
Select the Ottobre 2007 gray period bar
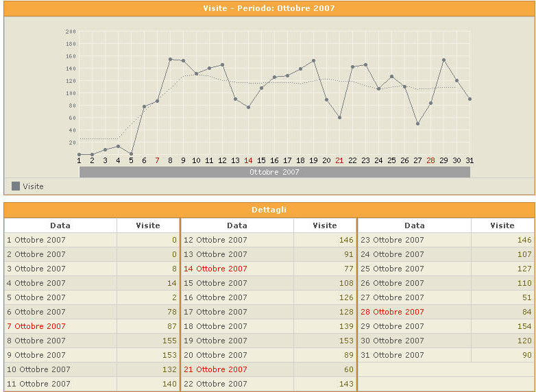coord(274,172)
